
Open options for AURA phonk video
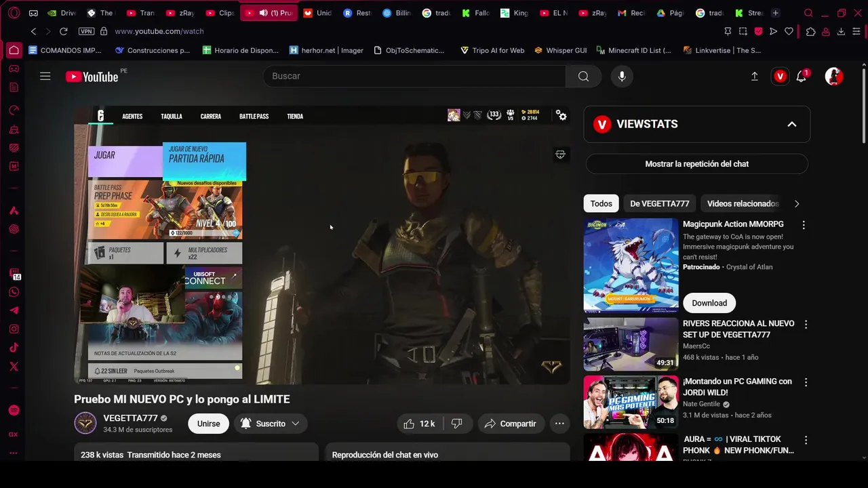click(x=806, y=440)
